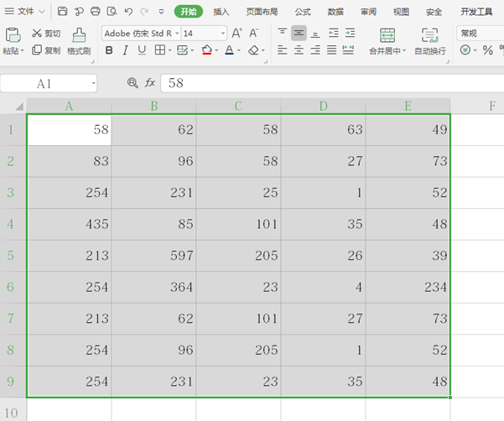Viewport: 504px width, 421px height.
Task: Click the currency format icon
Action: pyautogui.click(x=465, y=50)
